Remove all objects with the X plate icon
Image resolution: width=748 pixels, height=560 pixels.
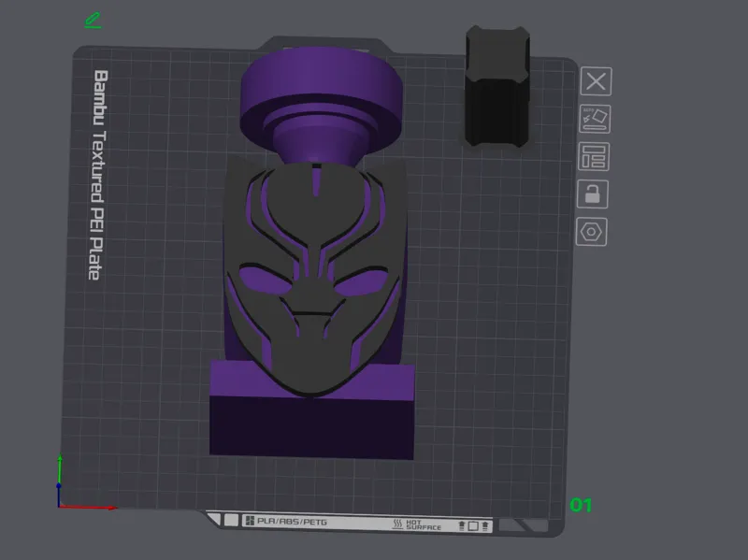tap(597, 81)
